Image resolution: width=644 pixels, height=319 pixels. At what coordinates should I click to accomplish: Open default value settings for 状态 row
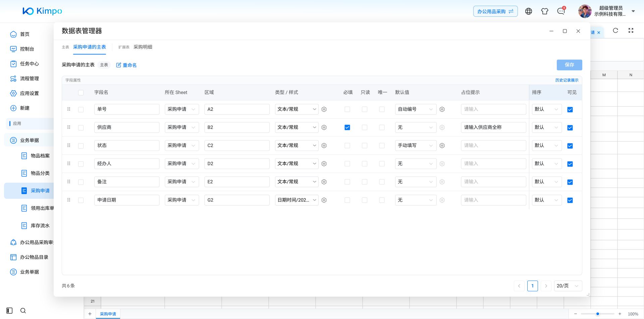pyautogui.click(x=442, y=146)
